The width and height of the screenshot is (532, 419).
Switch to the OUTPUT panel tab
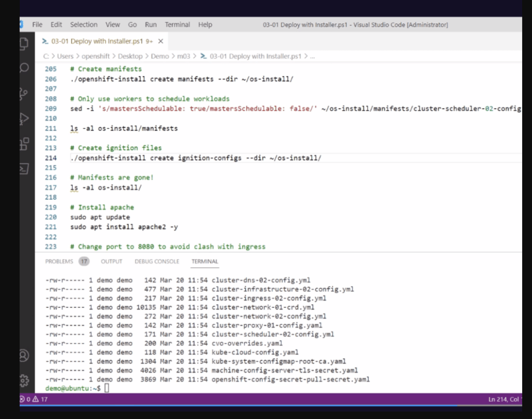point(112,261)
